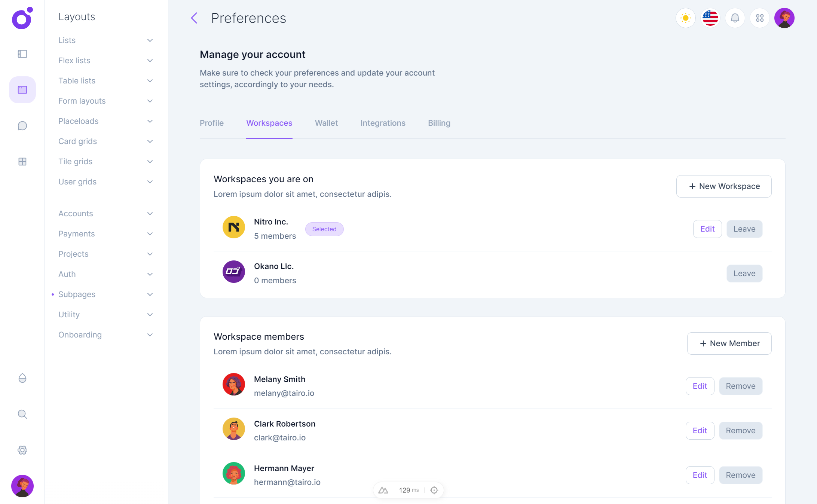Open the language selector flag icon
The image size is (817, 504).
710,18
